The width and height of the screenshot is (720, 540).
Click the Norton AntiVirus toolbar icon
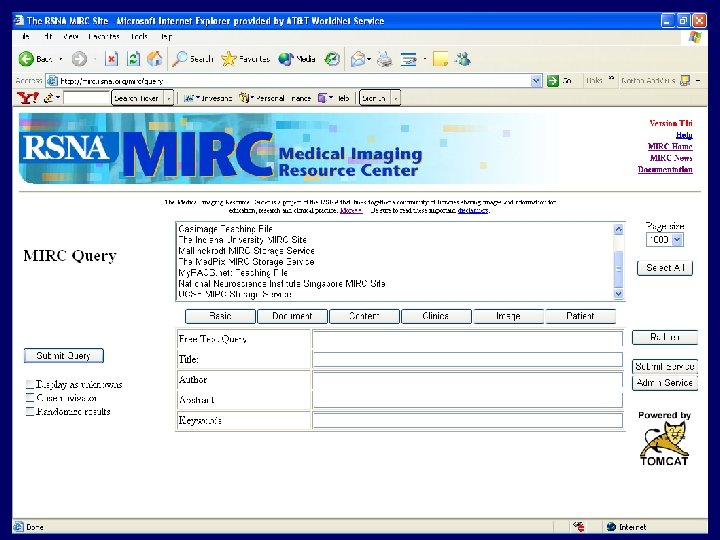(685, 81)
